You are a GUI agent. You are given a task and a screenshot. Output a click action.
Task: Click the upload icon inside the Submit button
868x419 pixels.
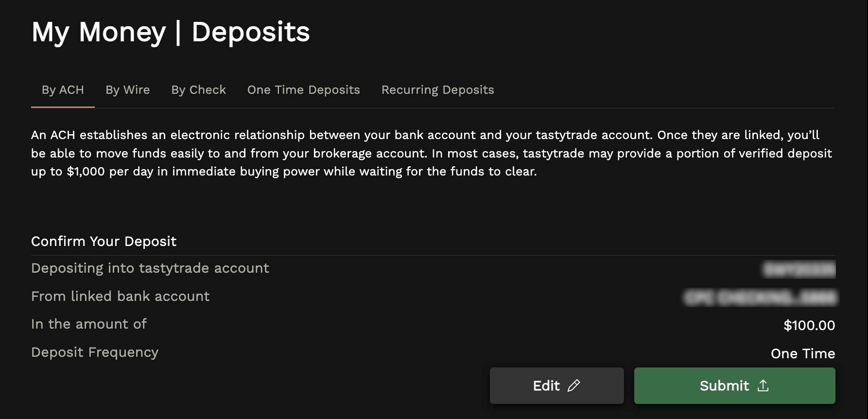763,385
